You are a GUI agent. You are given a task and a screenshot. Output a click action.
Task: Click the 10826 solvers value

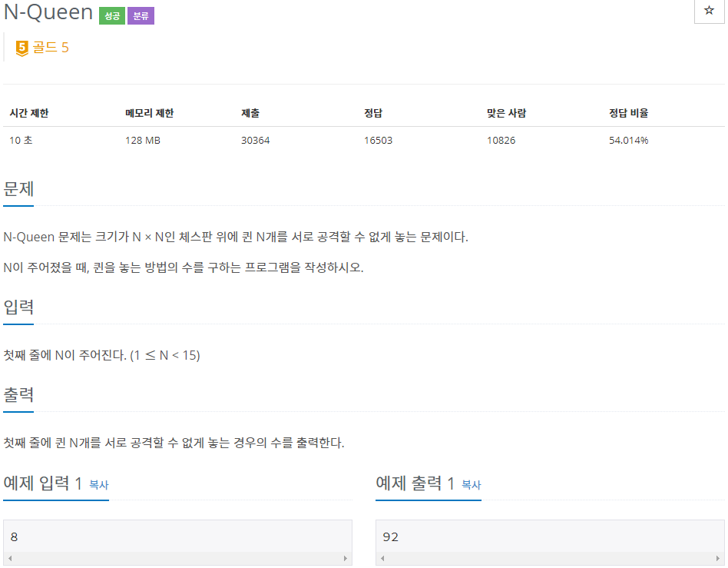coord(501,141)
